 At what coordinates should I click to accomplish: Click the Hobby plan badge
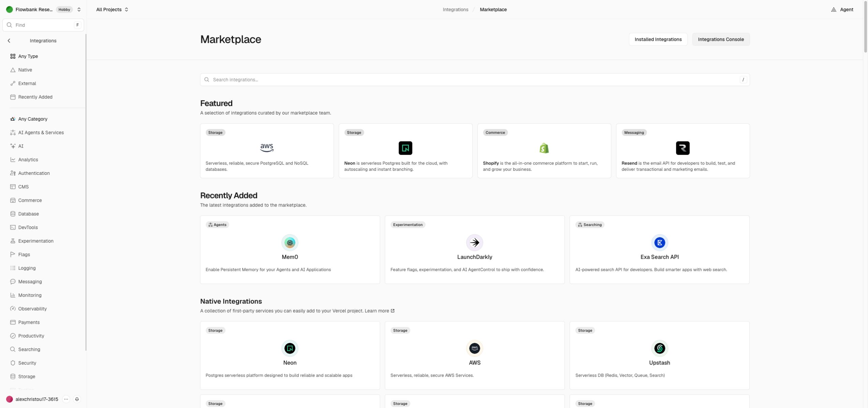[x=64, y=10]
